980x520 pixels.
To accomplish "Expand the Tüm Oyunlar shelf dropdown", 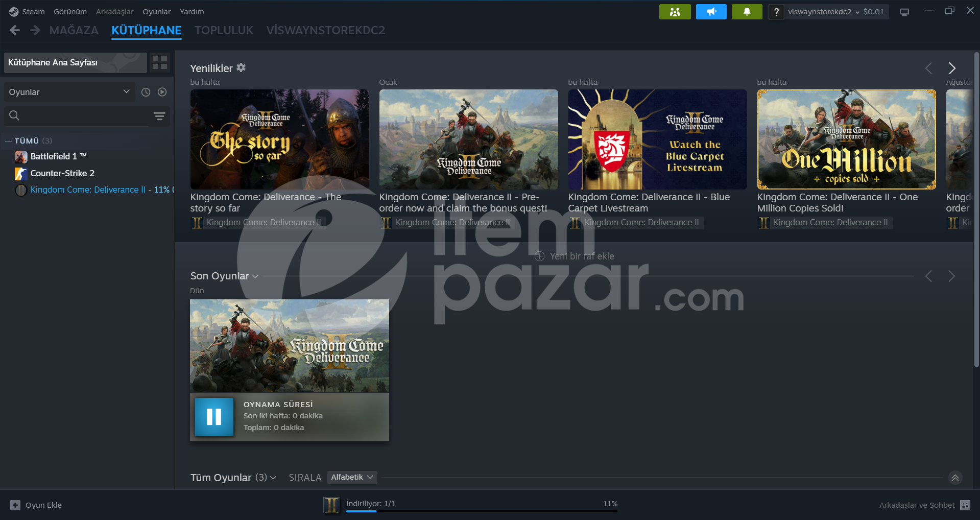I will point(273,478).
